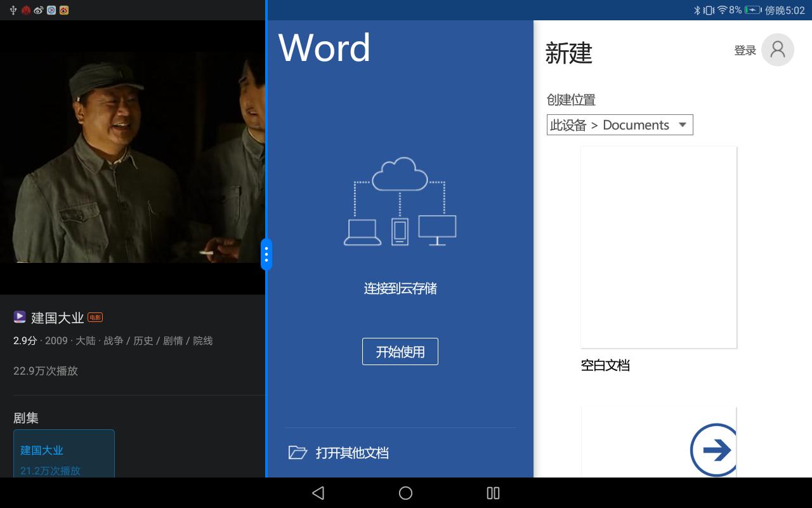Click the 登录 sign-in link
812x508 pixels.
[x=745, y=50]
